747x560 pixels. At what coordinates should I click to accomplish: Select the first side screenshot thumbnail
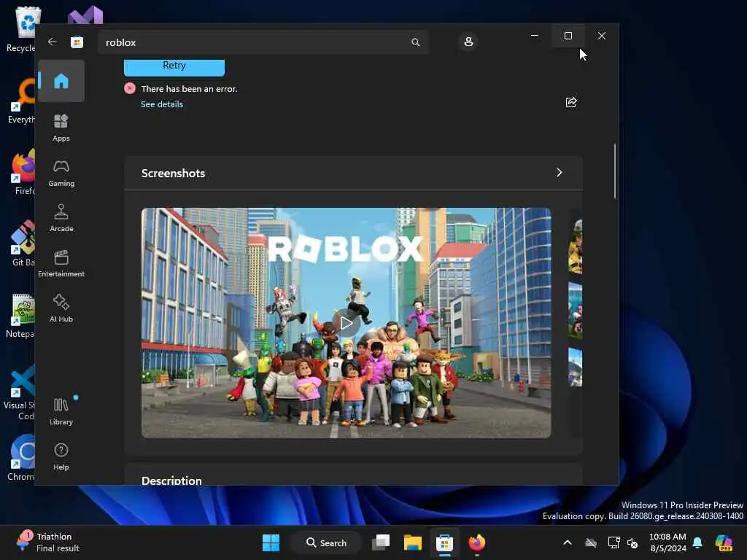(x=575, y=246)
